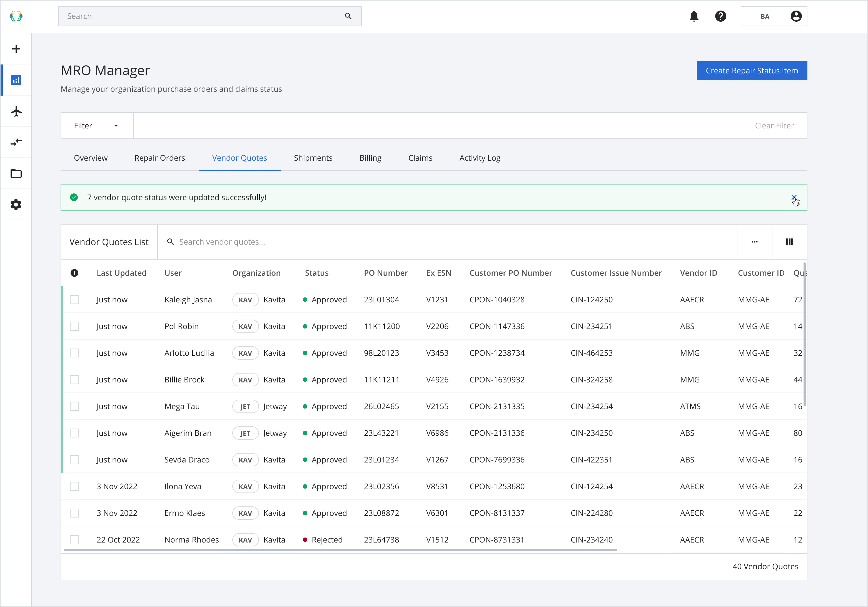
Task: Open the Activity Log tab
Action: tap(480, 158)
